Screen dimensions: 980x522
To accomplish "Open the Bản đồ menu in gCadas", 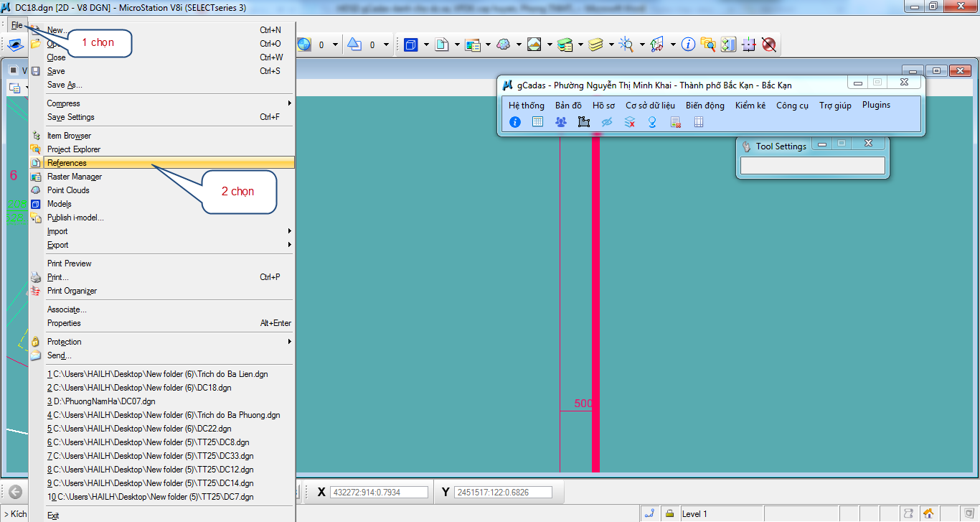I will (x=568, y=106).
